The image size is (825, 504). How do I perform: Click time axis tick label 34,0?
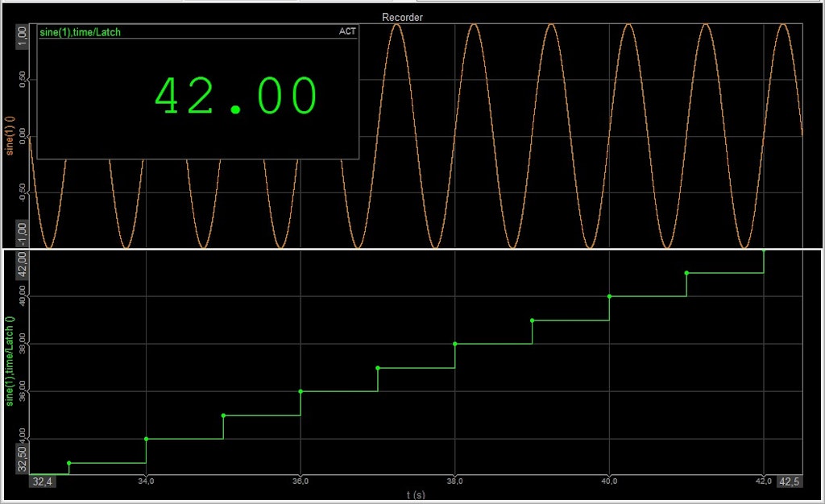[147, 481]
